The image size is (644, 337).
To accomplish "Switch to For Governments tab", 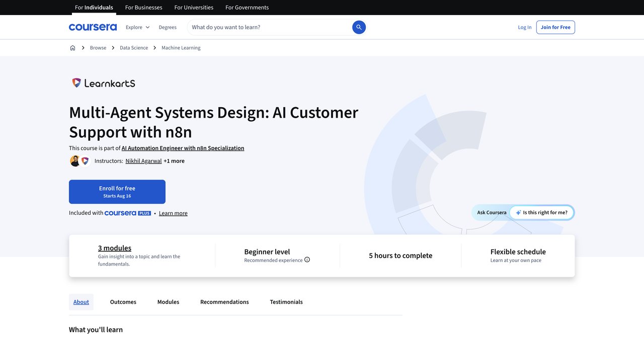I will [x=247, y=8].
